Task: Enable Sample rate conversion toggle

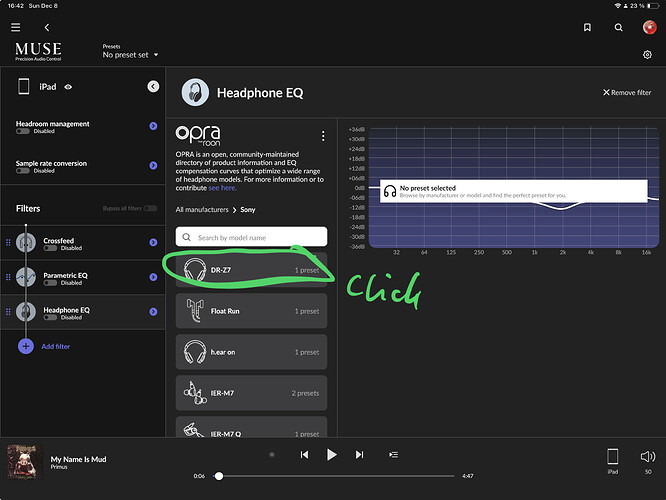Action: click(23, 171)
